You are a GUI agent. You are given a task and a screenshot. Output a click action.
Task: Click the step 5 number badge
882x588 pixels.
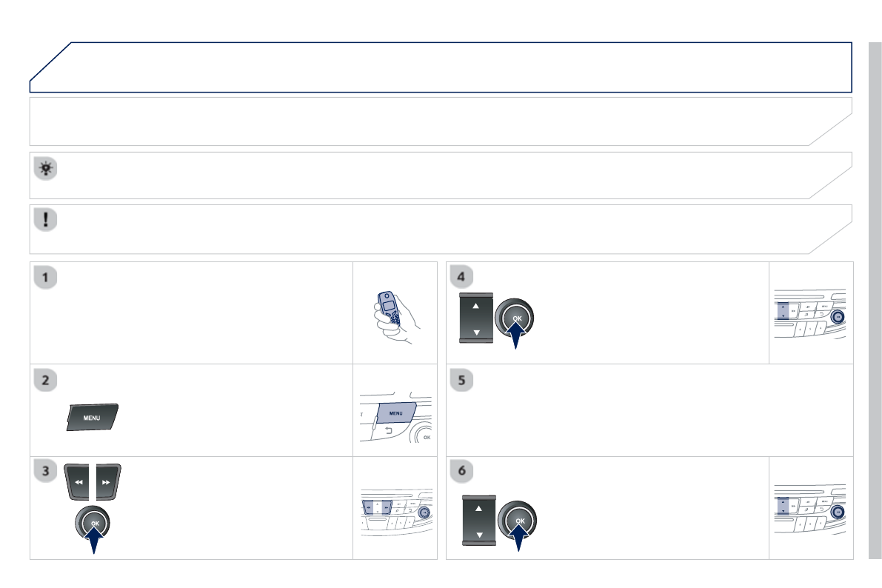(x=462, y=380)
